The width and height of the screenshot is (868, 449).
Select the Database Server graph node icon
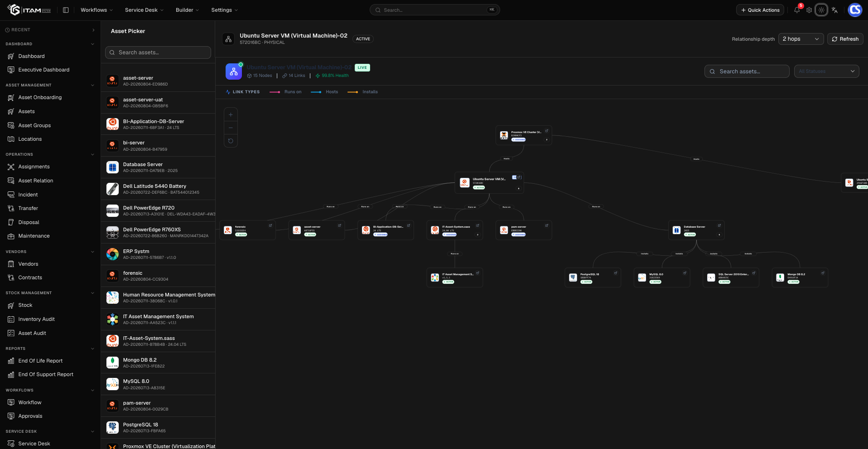676,230
